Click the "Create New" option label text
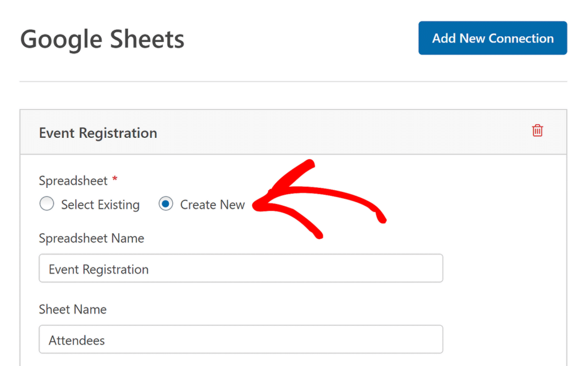Viewport: 588px width, 366px height. tap(212, 205)
